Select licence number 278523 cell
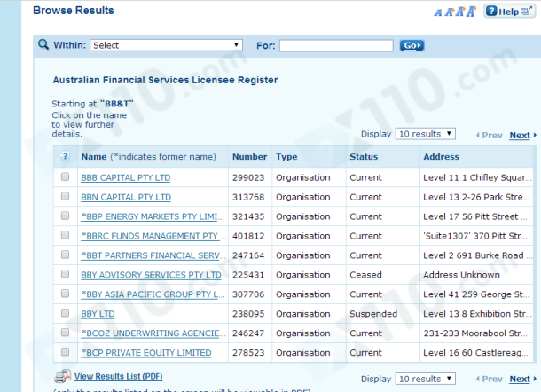Viewport: 541px width, 392px height. 248,353
